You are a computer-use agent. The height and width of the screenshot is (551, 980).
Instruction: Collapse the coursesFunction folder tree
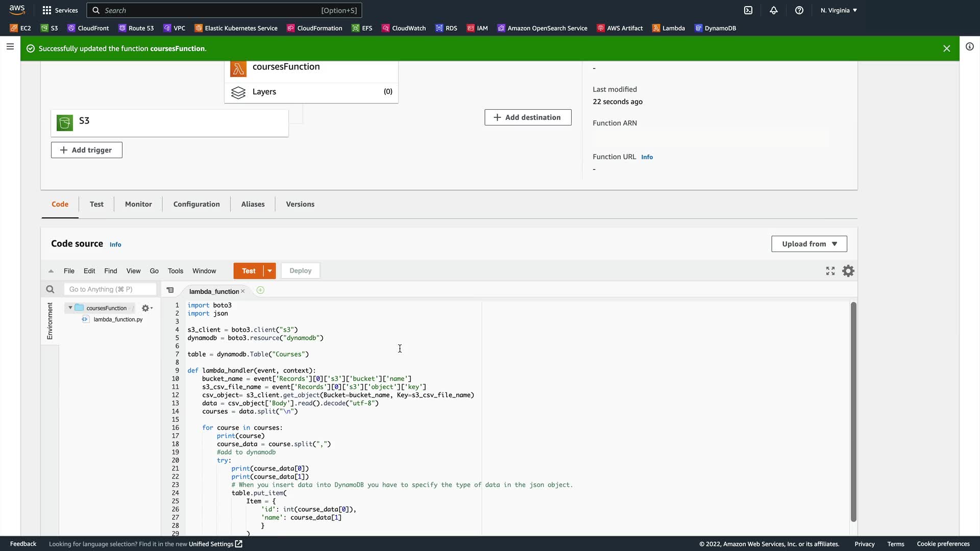tap(70, 308)
